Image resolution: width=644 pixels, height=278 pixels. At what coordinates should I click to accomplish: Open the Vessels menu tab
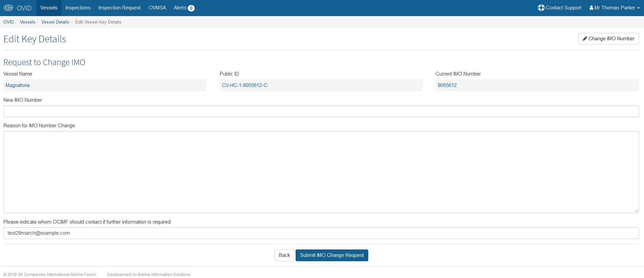tap(49, 8)
